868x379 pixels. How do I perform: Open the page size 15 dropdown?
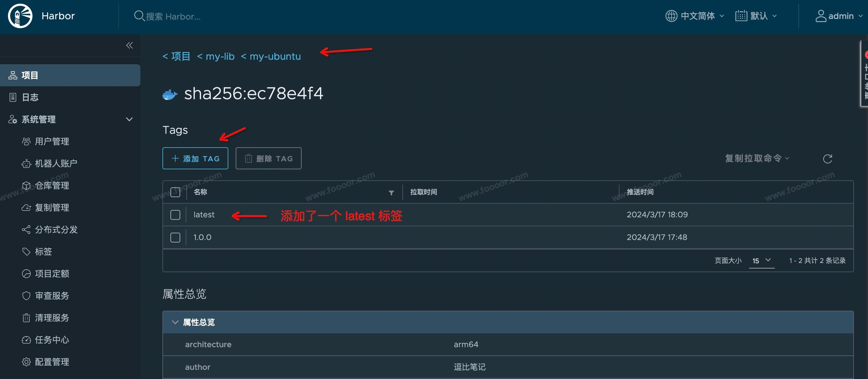(761, 261)
